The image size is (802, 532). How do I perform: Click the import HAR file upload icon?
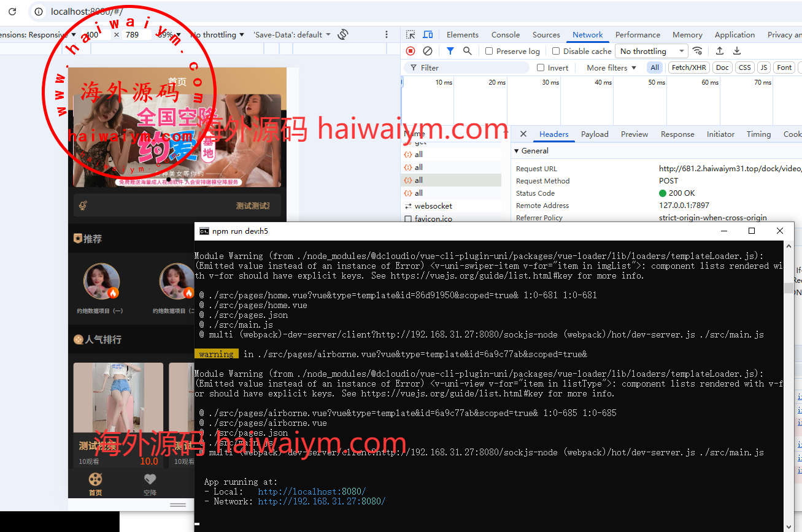pos(720,51)
